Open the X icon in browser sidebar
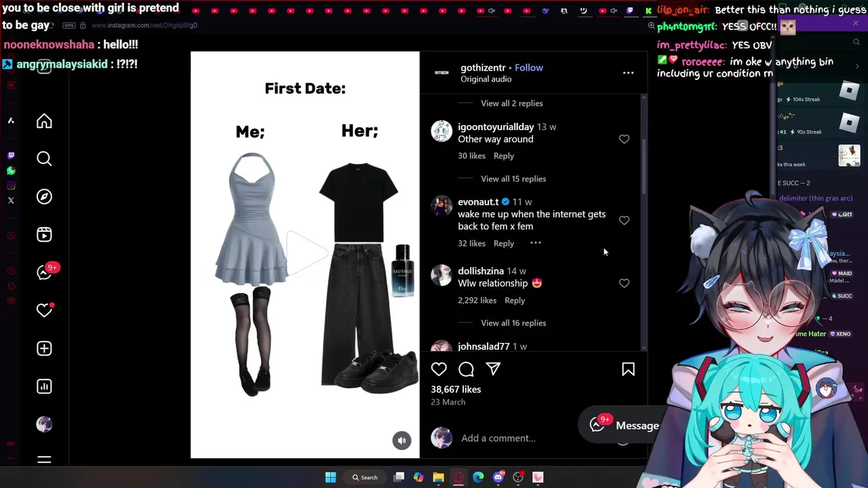 tap(11, 200)
